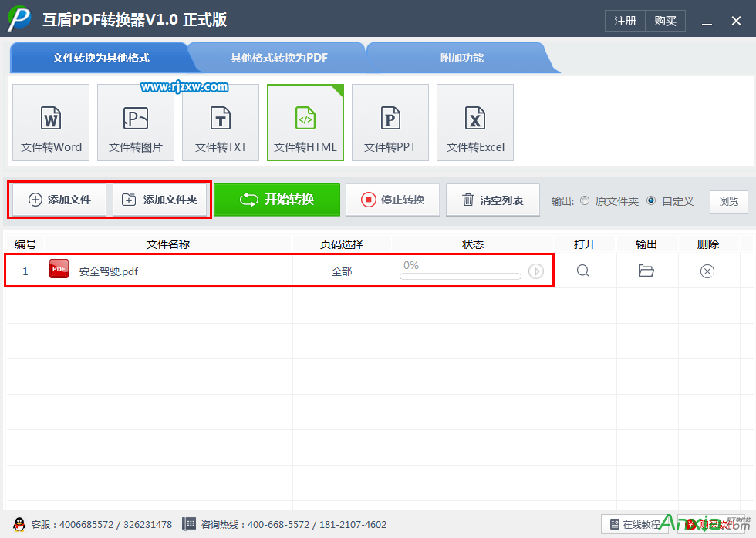Screen dimensions: 756x538
Task: Click customer service number 4006685572
Action: click(86, 525)
